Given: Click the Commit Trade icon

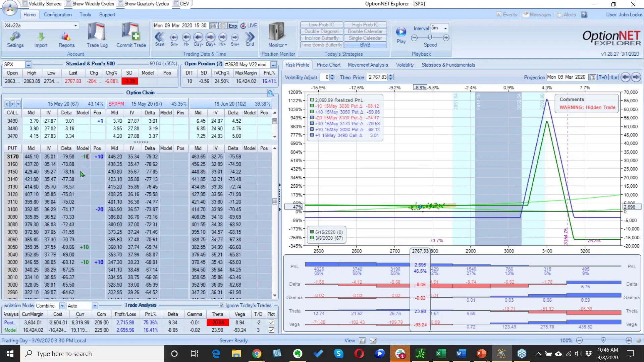Looking at the screenshot, I should (131, 35).
